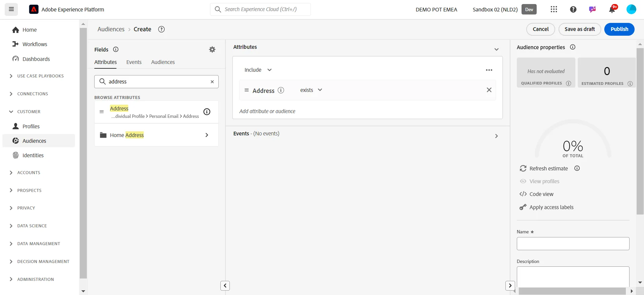Remove the Address exists rule
The width and height of the screenshot is (644, 295).
[489, 90]
